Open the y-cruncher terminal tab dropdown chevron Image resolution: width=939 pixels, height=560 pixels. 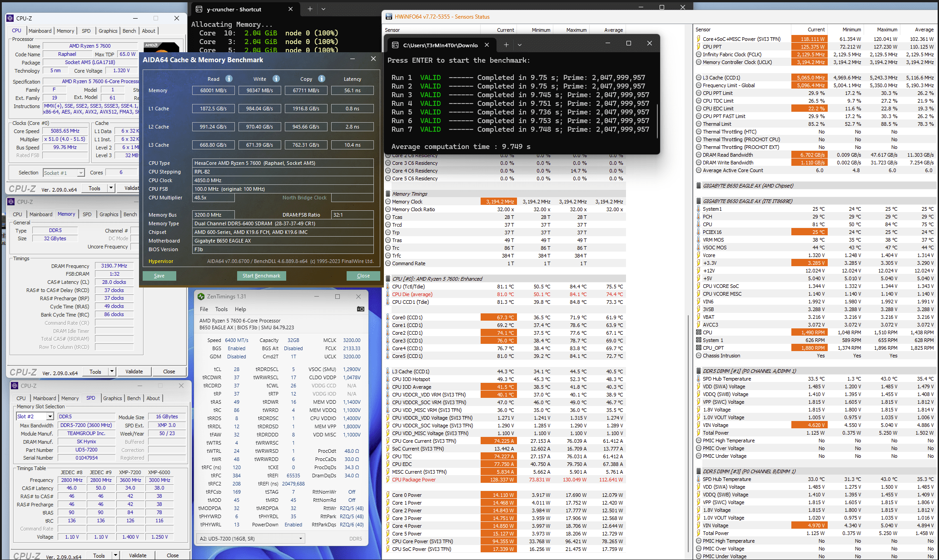click(323, 9)
